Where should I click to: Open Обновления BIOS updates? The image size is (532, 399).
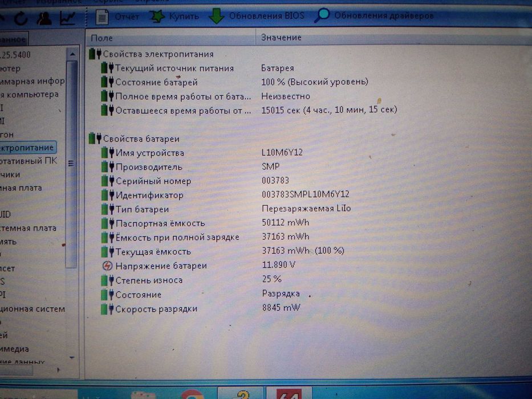coord(257,15)
